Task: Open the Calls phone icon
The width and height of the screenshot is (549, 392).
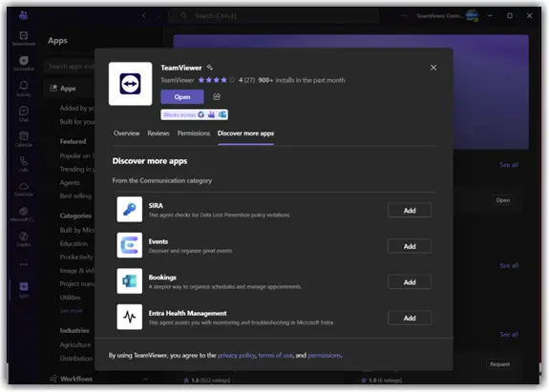Action: pyautogui.click(x=24, y=164)
